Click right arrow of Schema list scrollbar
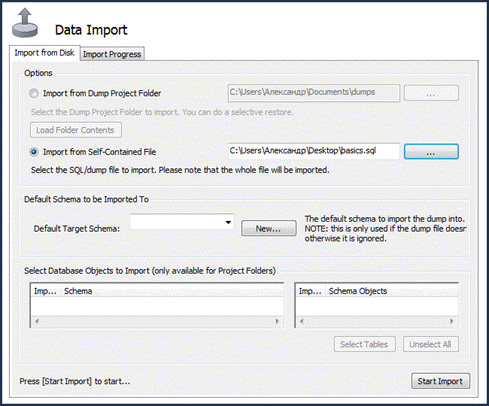 277,321
